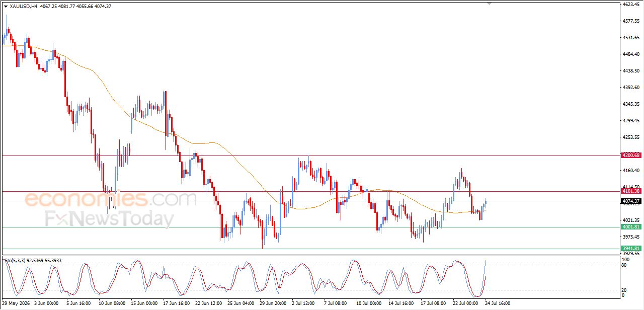Select the 3975.45 price scale label

[x=631, y=237]
